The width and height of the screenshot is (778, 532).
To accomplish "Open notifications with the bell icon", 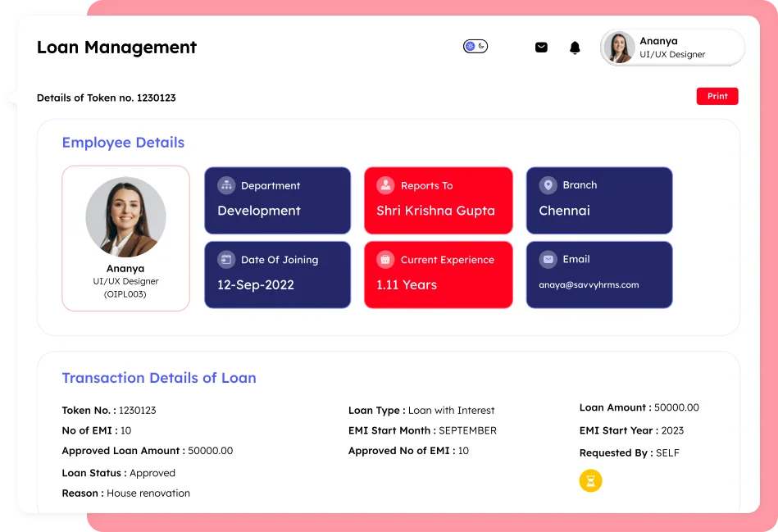I will [575, 47].
